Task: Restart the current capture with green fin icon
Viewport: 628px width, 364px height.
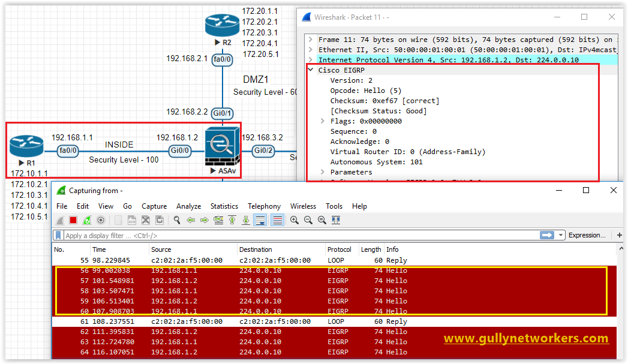Action: (x=86, y=220)
